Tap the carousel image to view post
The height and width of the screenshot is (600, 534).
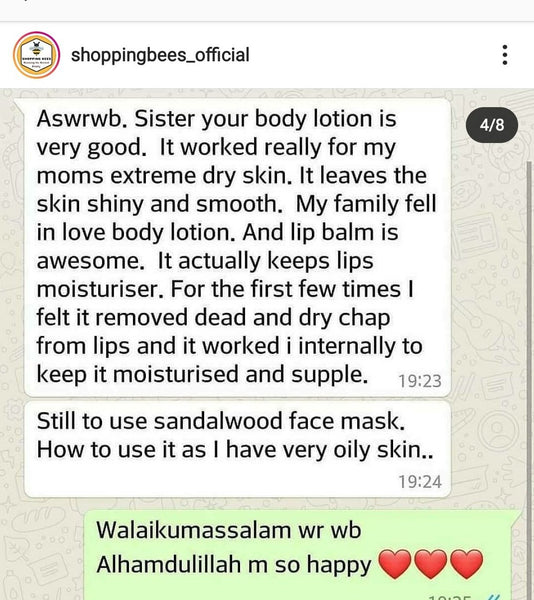pos(267,344)
